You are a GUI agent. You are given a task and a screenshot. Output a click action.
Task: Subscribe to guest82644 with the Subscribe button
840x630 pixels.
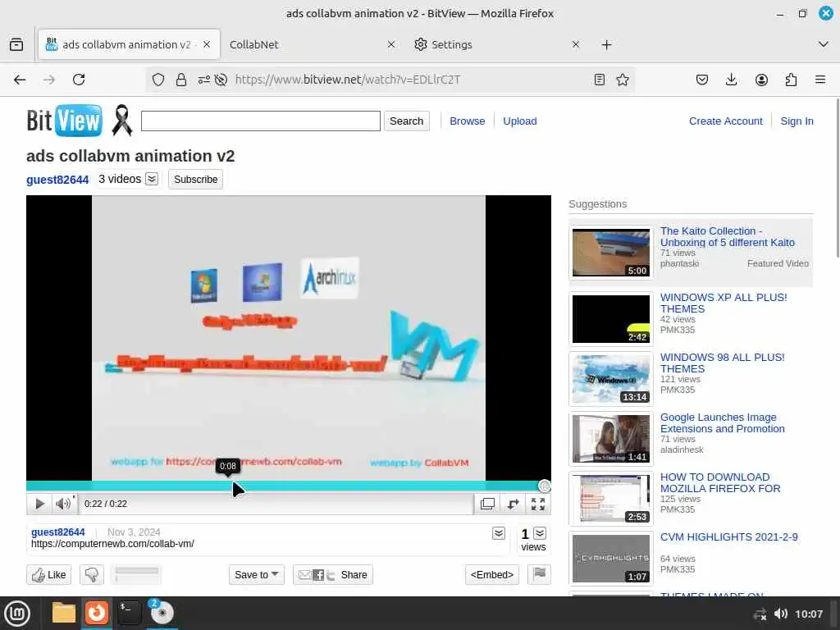coord(195,180)
